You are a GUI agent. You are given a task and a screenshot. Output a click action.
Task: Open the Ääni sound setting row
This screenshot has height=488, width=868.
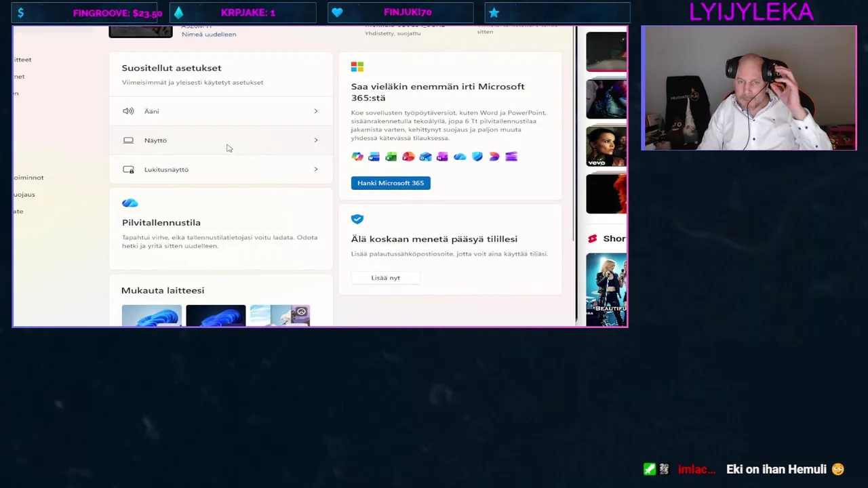pos(220,111)
